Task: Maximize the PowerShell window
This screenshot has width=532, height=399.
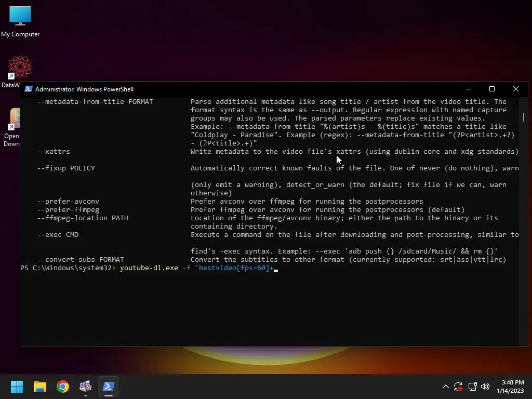Action: pos(492,89)
